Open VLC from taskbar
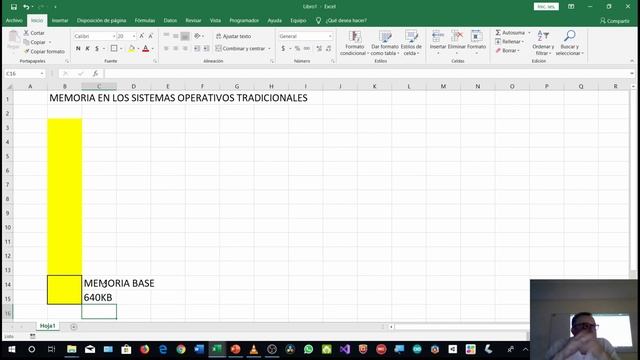This screenshot has width=640, height=360. pyautogui.click(x=253, y=349)
